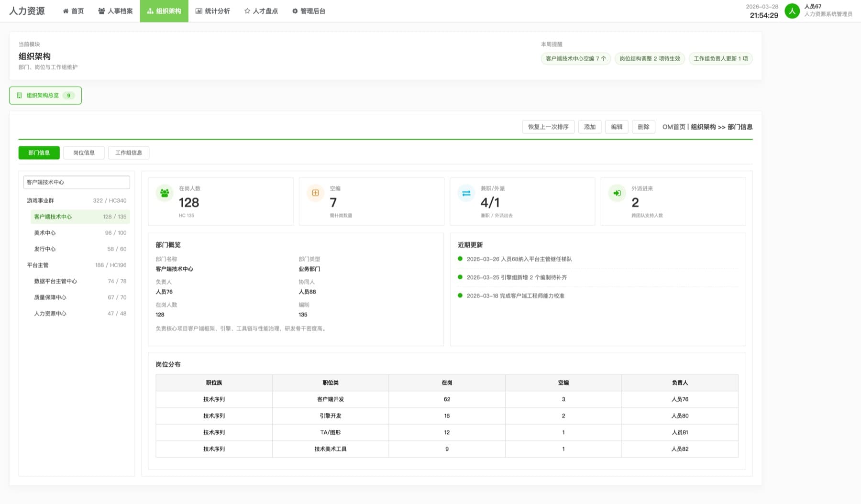Open the 统计分析 menu

point(212,11)
